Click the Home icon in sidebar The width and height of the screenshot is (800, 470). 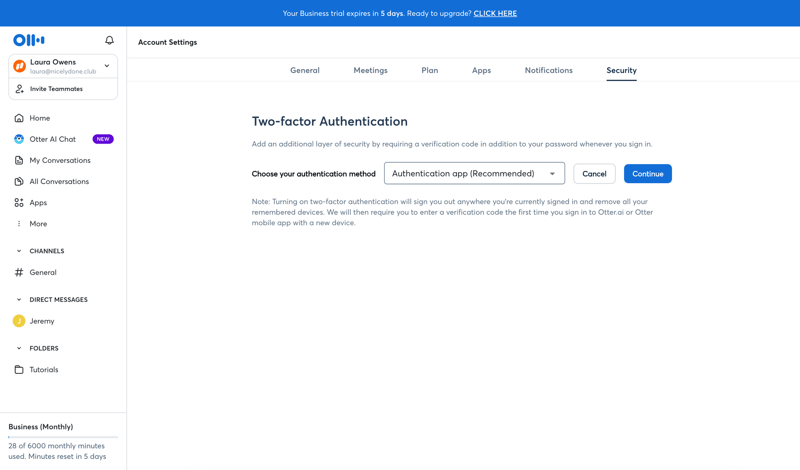click(x=19, y=118)
